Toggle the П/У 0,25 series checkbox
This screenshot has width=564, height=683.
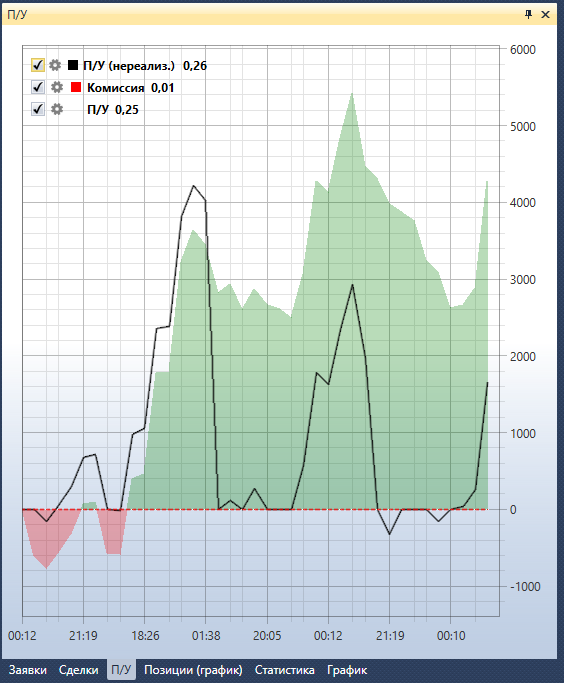click(38, 109)
